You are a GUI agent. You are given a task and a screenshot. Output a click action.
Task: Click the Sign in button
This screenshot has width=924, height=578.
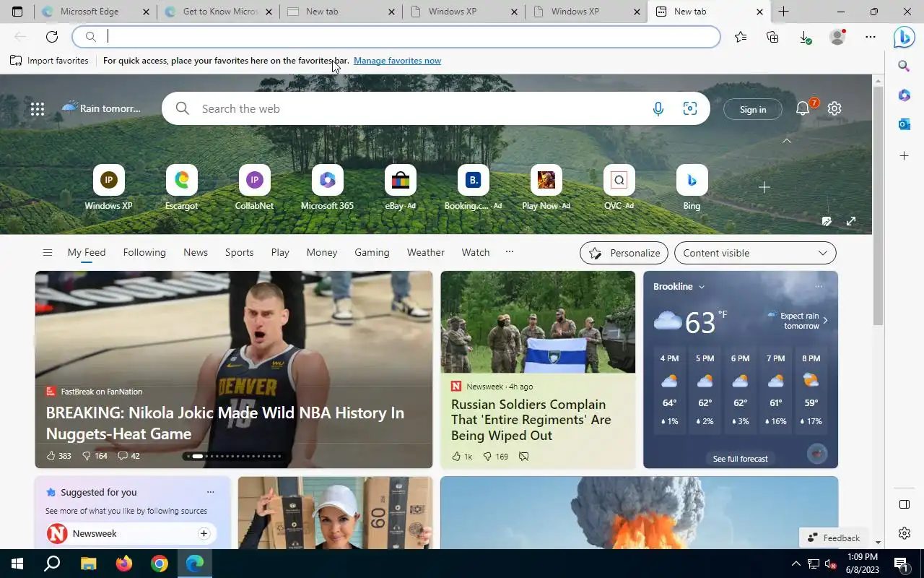pos(753,109)
